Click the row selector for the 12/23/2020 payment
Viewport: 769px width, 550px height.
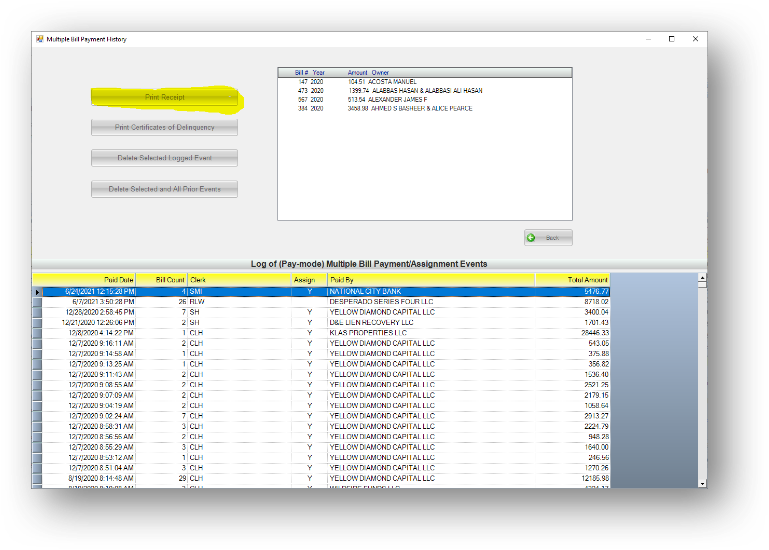(x=38, y=312)
